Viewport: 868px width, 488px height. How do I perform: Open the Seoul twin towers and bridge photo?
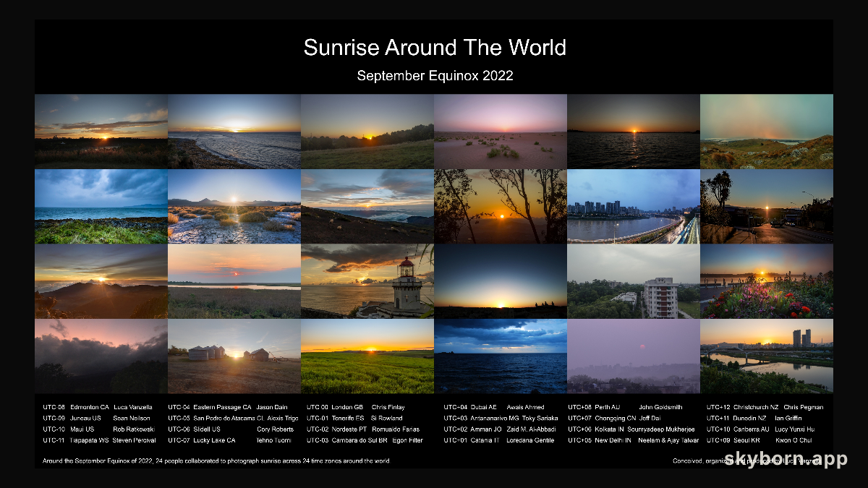(x=767, y=356)
